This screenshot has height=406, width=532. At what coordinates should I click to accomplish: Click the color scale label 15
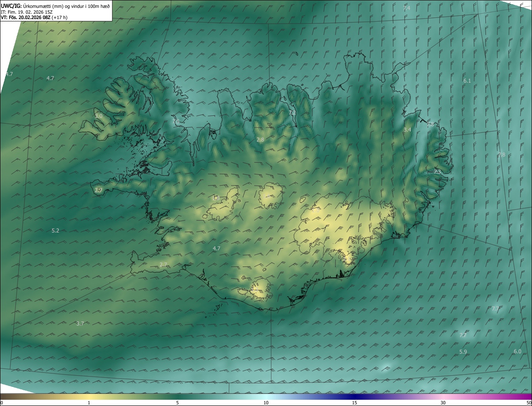(355, 403)
